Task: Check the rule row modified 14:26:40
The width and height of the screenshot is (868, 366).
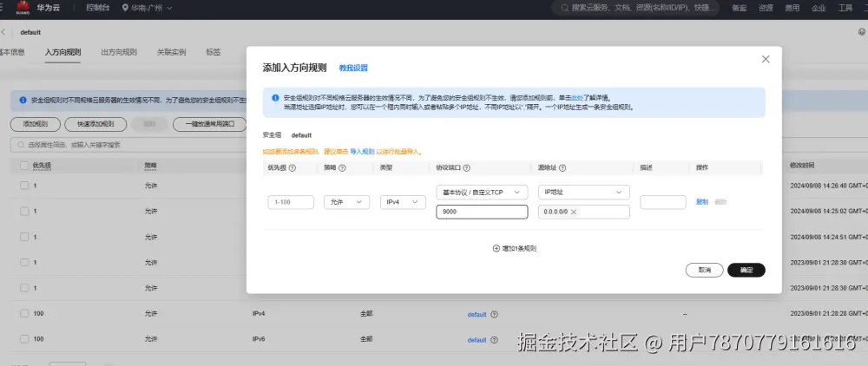Action: (x=24, y=186)
